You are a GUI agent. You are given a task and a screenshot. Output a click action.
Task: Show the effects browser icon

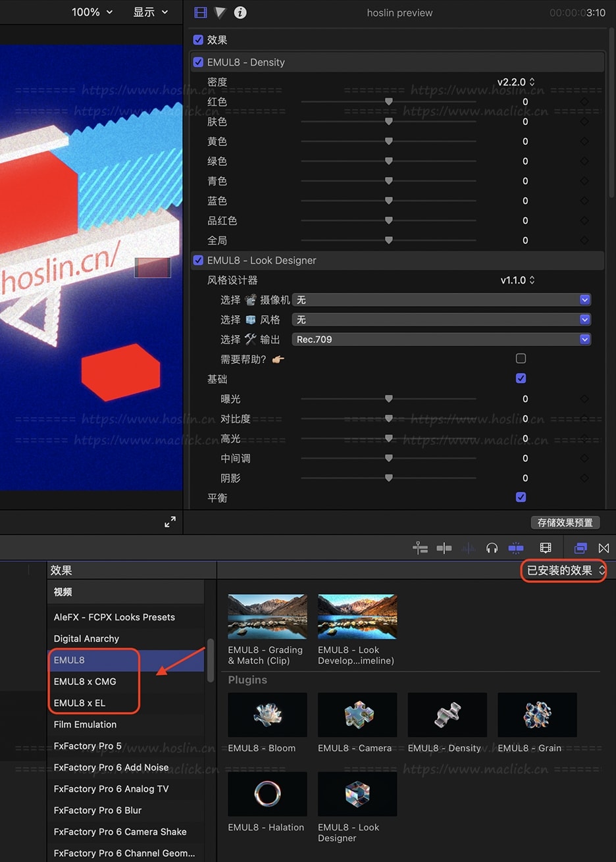click(x=580, y=547)
